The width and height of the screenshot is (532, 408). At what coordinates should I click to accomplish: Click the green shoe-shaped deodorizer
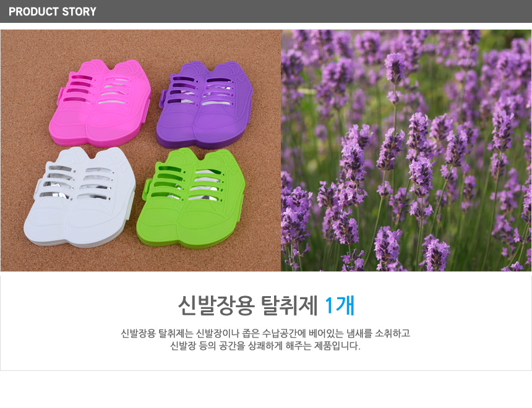pyautogui.click(x=191, y=199)
